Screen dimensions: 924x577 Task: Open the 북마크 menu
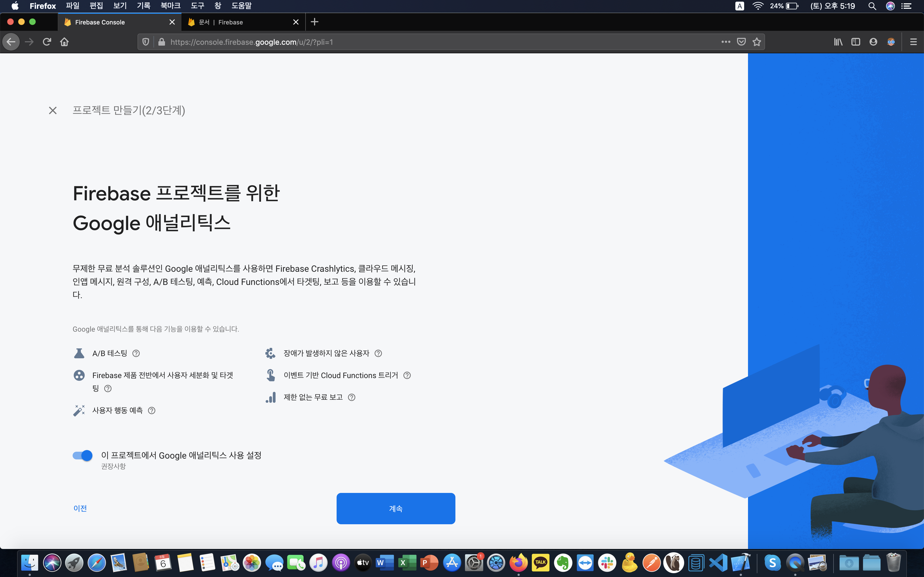[170, 6]
